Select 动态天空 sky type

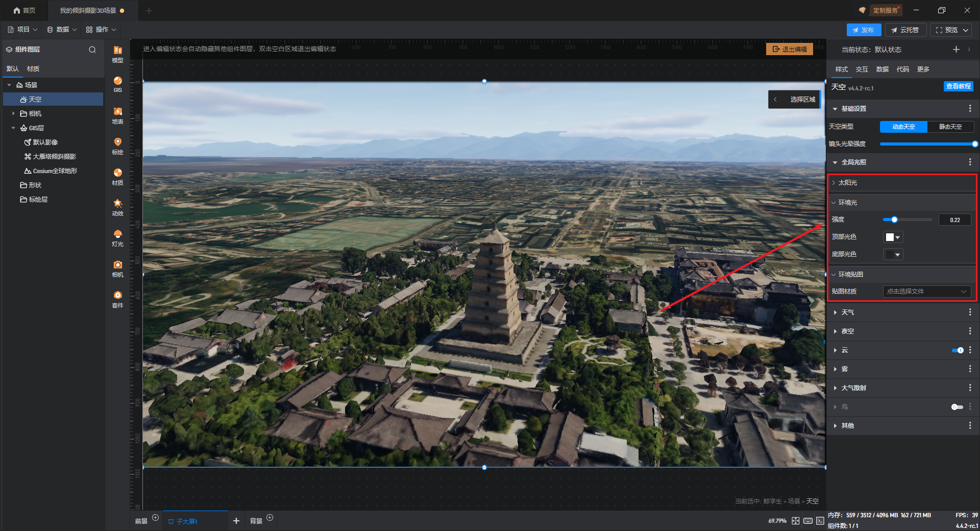click(x=903, y=127)
